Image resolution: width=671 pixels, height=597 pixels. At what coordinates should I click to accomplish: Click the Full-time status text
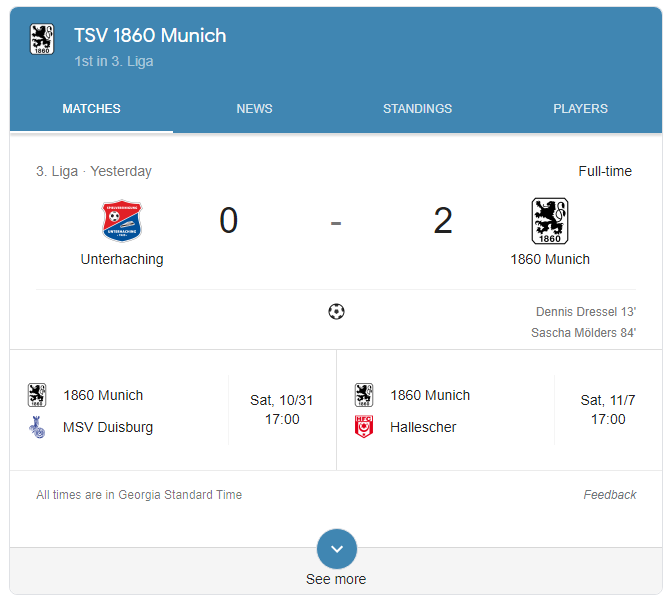[605, 171]
